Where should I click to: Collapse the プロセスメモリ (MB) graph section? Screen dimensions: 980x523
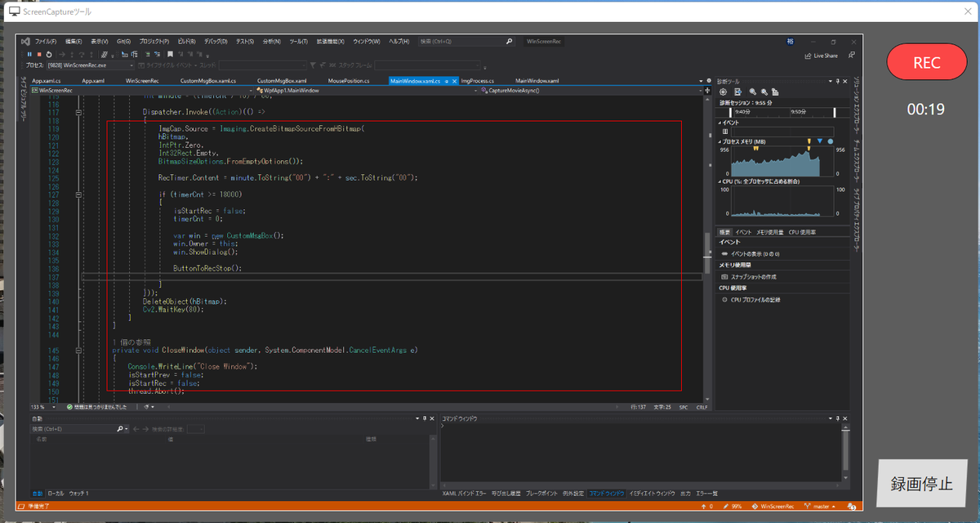click(721, 141)
